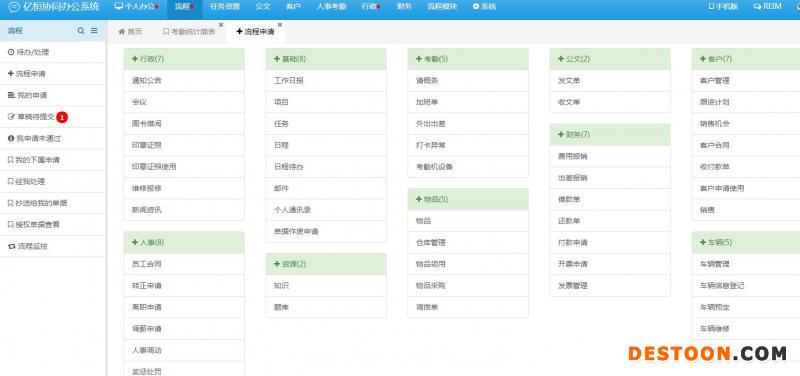Open 我申请未通过 in the sidebar
The height and width of the screenshot is (376, 800).
(53, 138)
